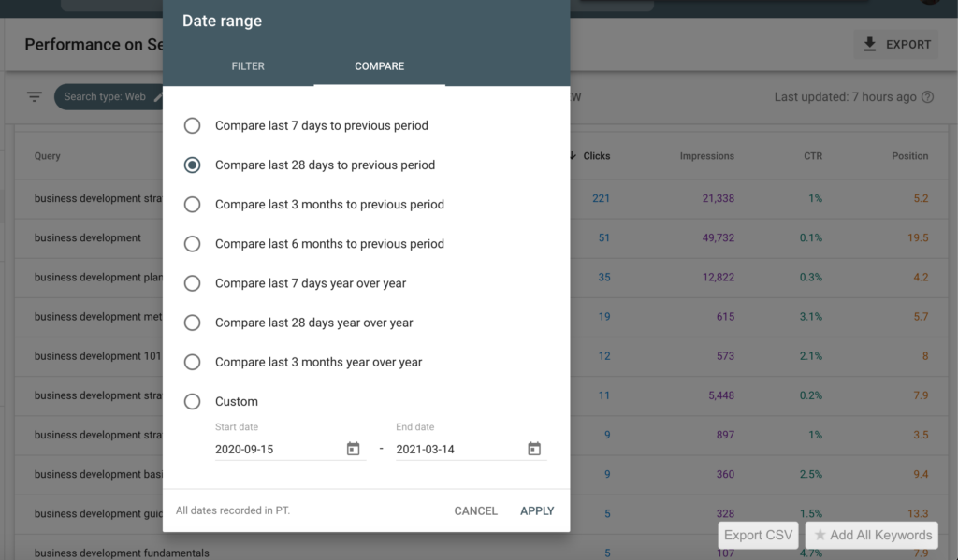This screenshot has width=958, height=560.
Task: Cancel the date range dialog
Action: (x=475, y=510)
